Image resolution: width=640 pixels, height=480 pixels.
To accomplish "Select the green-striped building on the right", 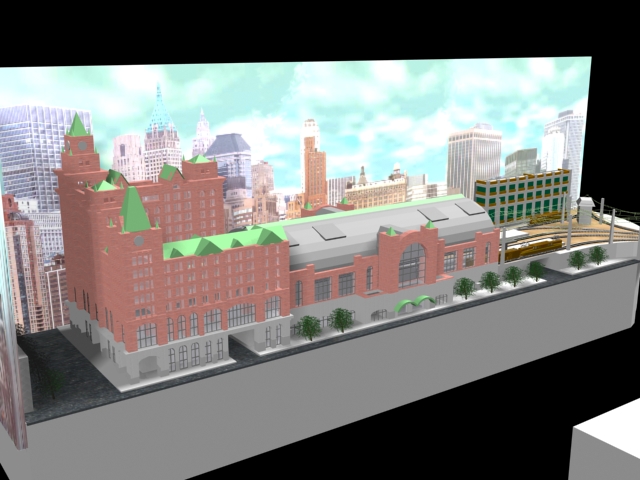I will [521, 196].
